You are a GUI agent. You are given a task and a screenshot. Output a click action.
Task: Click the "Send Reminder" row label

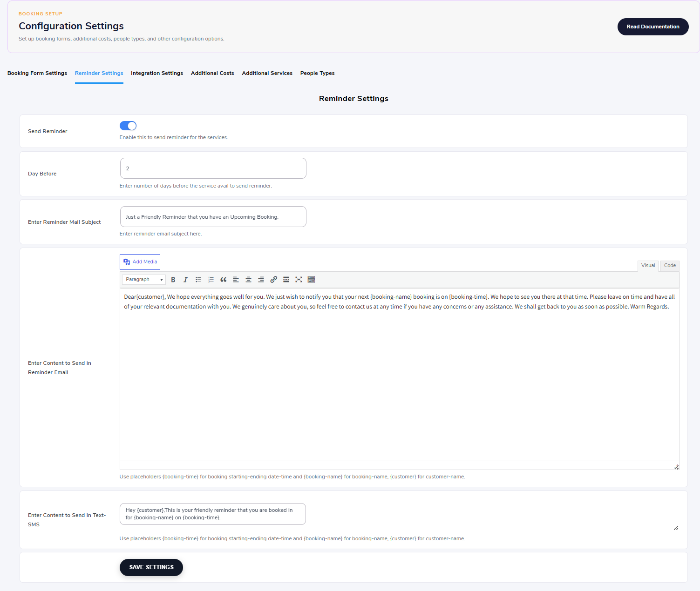48,131
